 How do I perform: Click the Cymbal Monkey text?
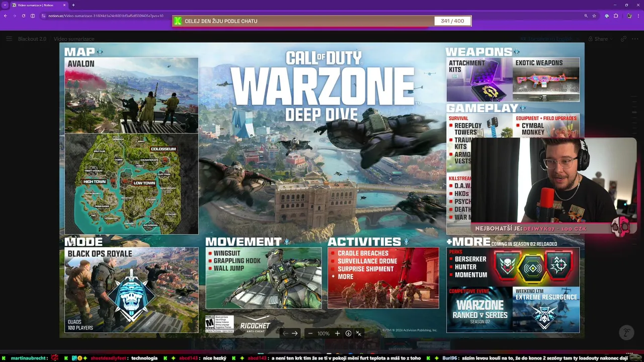(533, 129)
